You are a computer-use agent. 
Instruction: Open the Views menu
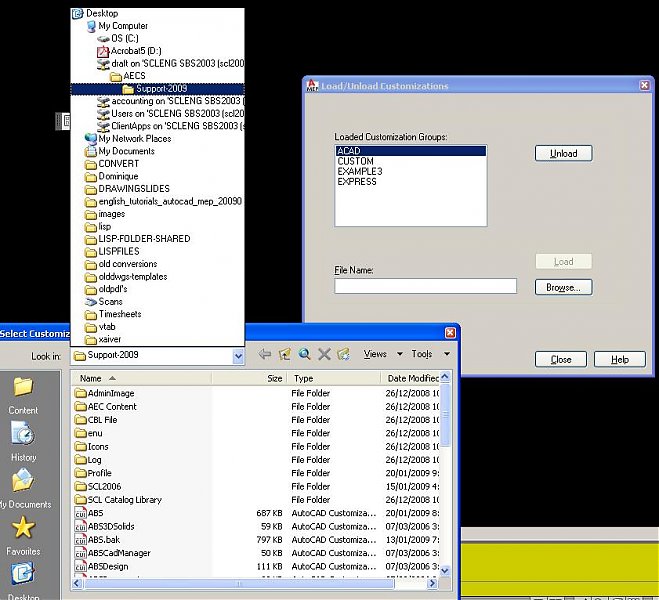click(375, 354)
